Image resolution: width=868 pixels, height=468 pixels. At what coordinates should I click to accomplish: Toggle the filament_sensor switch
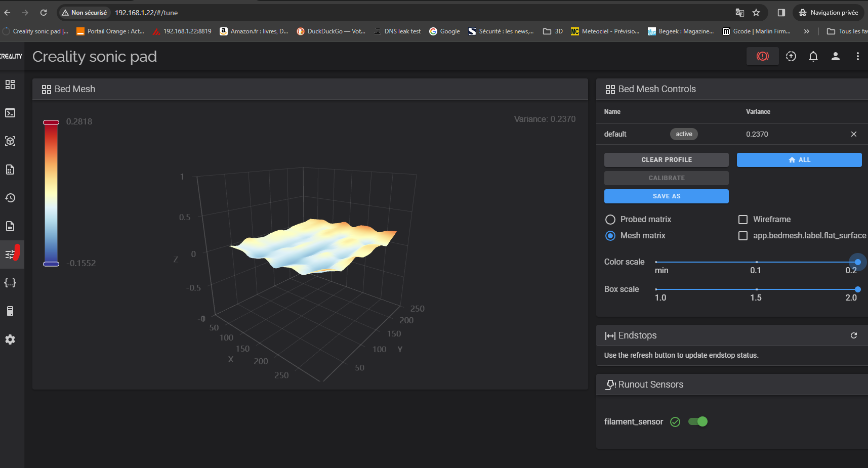[698, 421]
